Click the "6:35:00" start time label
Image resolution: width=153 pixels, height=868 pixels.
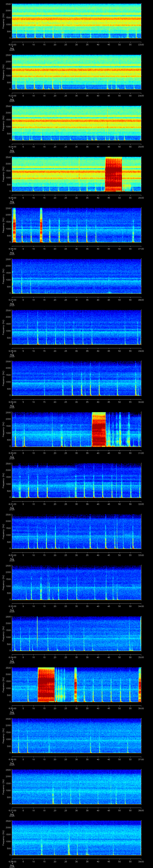click(12, 708)
